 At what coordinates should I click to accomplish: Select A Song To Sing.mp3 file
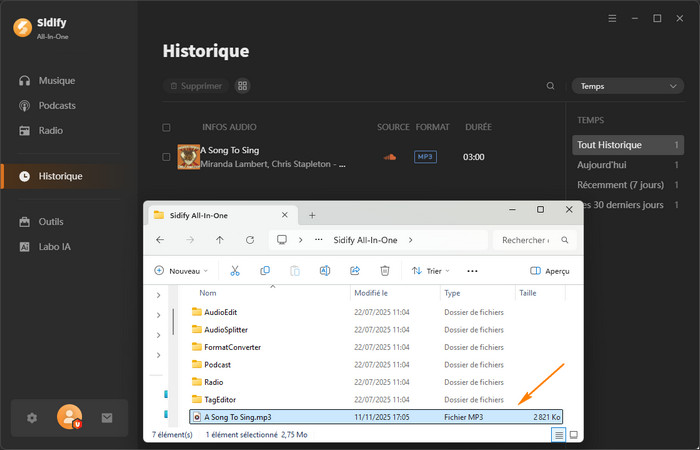pos(376,417)
